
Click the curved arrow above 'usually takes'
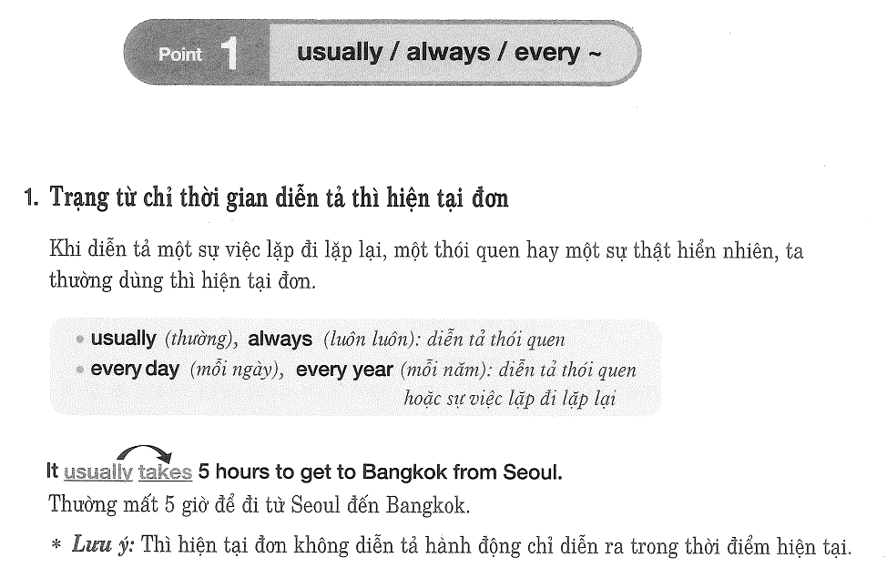click(x=144, y=454)
